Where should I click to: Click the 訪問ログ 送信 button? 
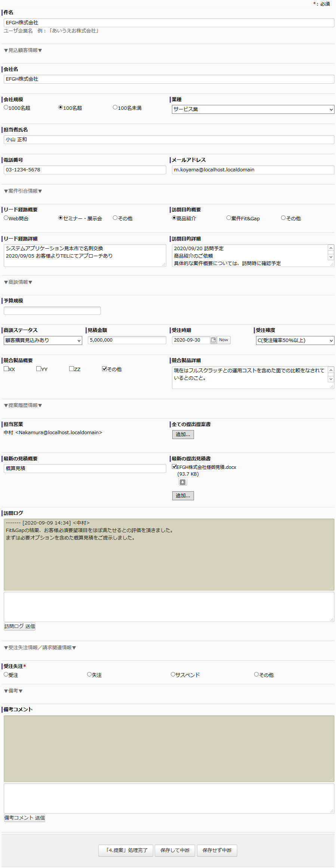coord(20,626)
